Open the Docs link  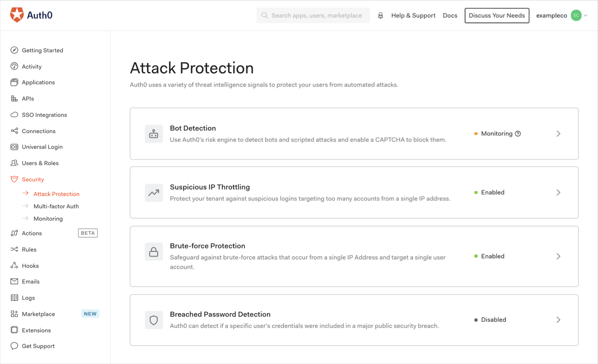pos(450,16)
